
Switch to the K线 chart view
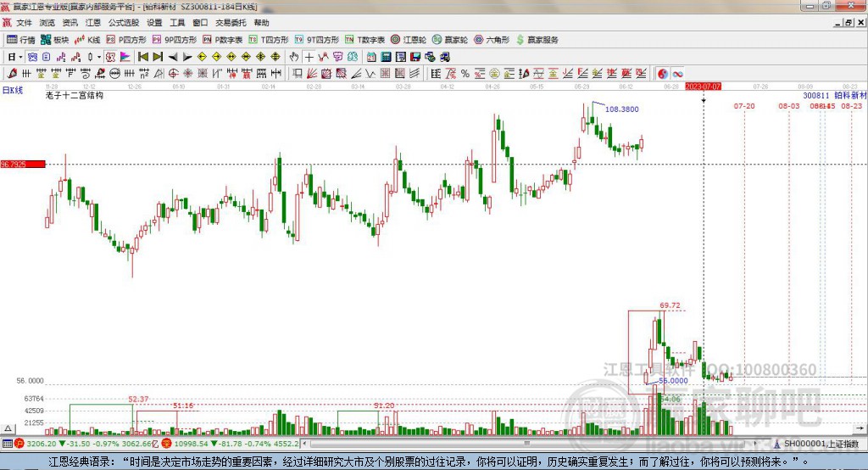click(87, 40)
